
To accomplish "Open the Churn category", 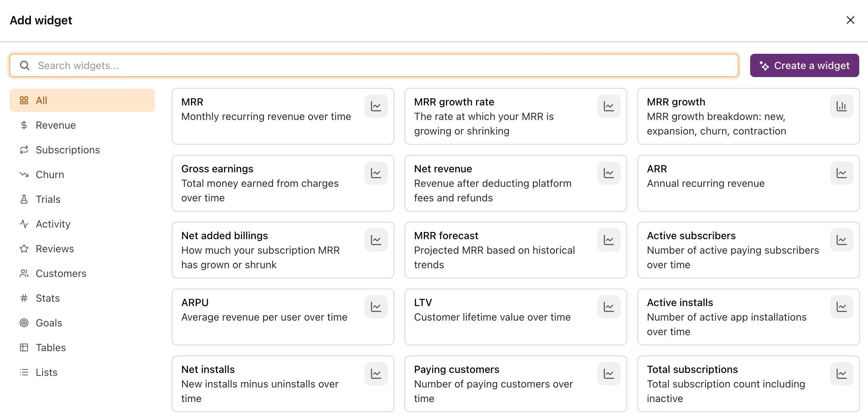I will (50, 174).
